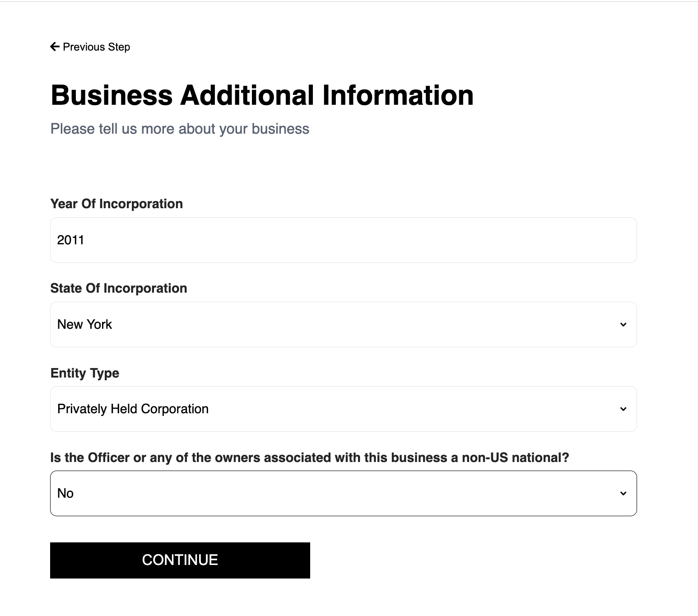
Task: Click the New York selected value
Action: click(84, 324)
